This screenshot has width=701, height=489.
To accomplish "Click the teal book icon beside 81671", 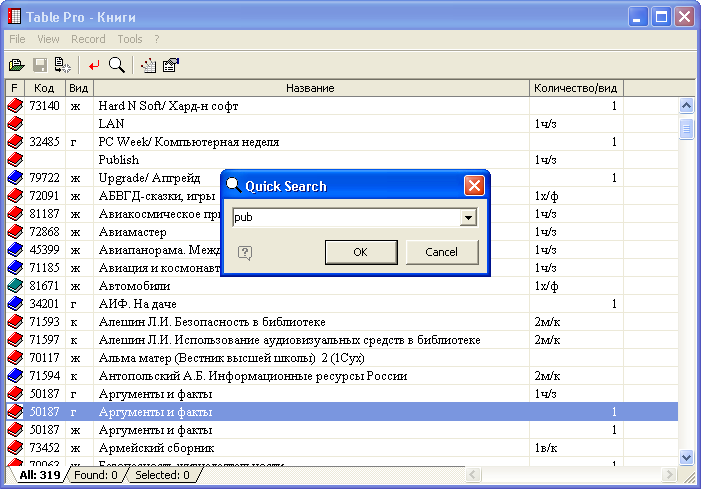I will 15,286.
